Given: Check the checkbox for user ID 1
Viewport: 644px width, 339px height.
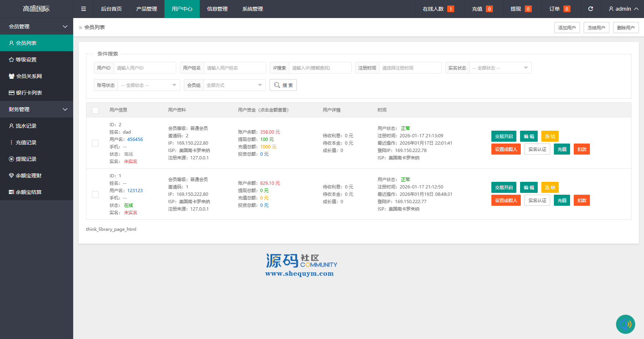Looking at the screenshot, I should [95, 194].
